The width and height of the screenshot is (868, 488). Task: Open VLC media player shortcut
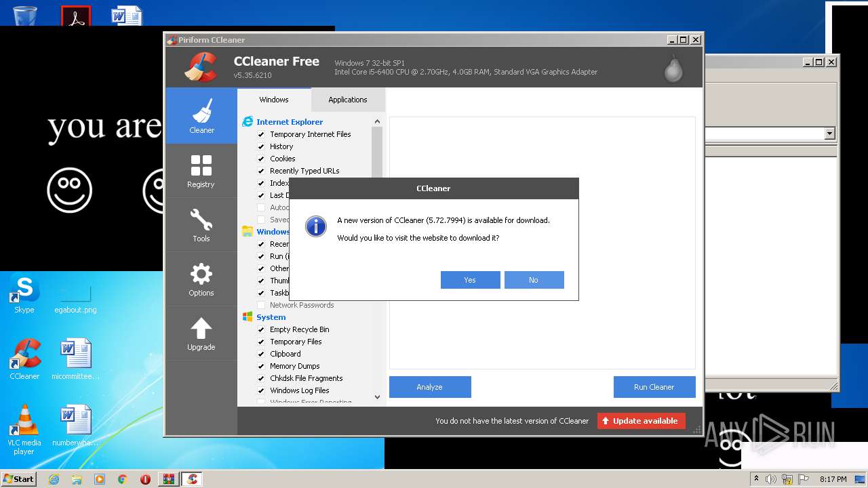point(24,430)
